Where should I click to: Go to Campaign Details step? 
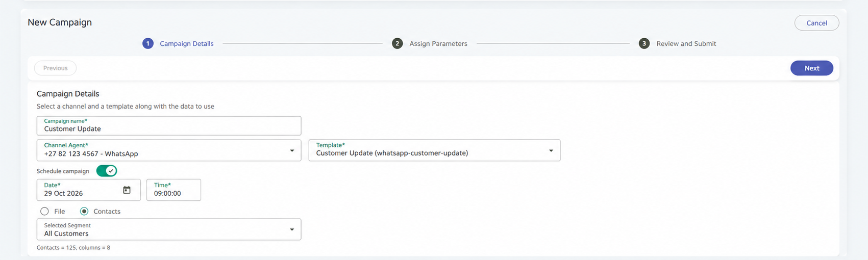point(187,44)
